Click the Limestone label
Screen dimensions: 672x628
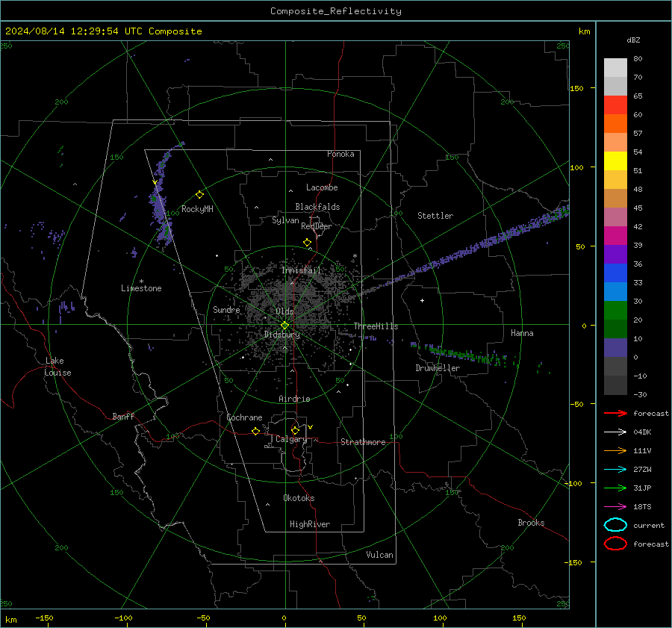click(x=141, y=288)
